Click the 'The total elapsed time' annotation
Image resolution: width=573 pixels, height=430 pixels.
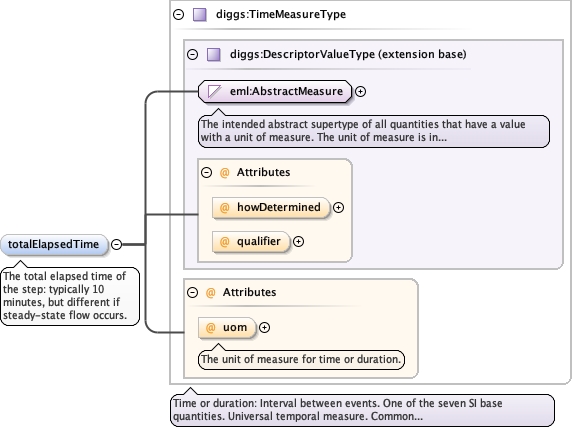coord(70,296)
